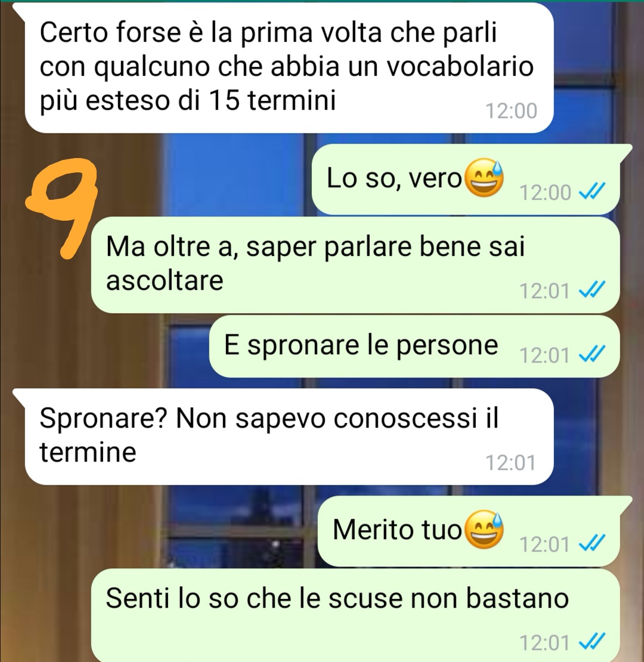Select the 'Spronare? Non sapevo conoscessi il termine' message
Screen dimensions: 644x662
click(x=289, y=437)
